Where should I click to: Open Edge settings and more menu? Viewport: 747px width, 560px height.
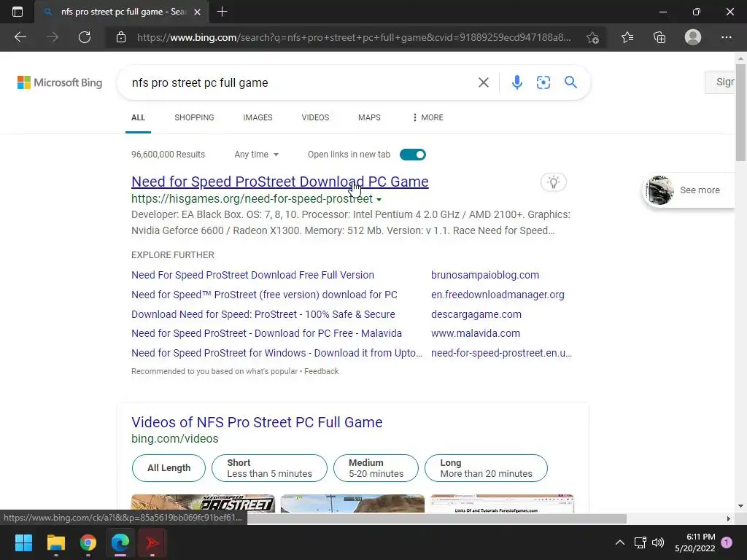pyautogui.click(x=726, y=37)
